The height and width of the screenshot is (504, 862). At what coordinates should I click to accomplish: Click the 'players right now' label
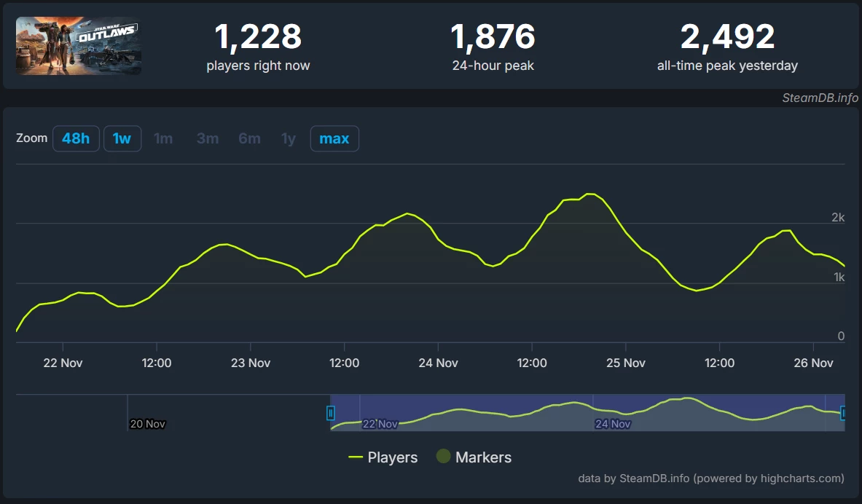258,66
